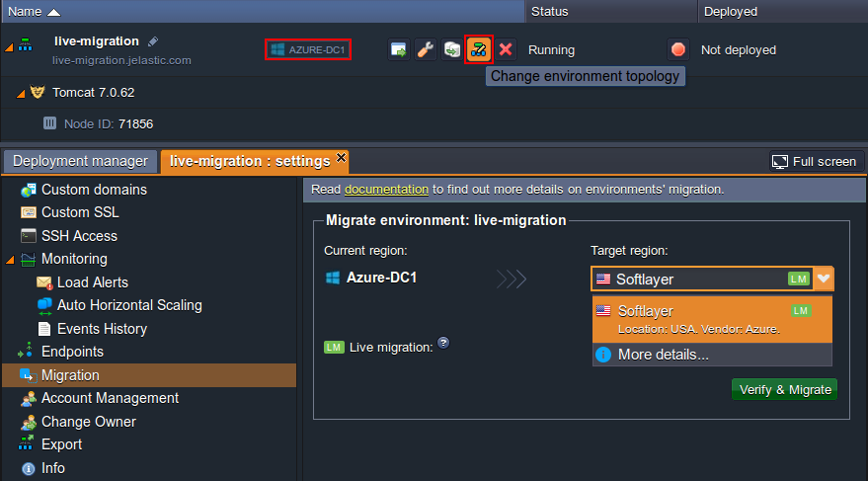Open Custom SSL settings
868x481 pixels.
tap(80, 212)
